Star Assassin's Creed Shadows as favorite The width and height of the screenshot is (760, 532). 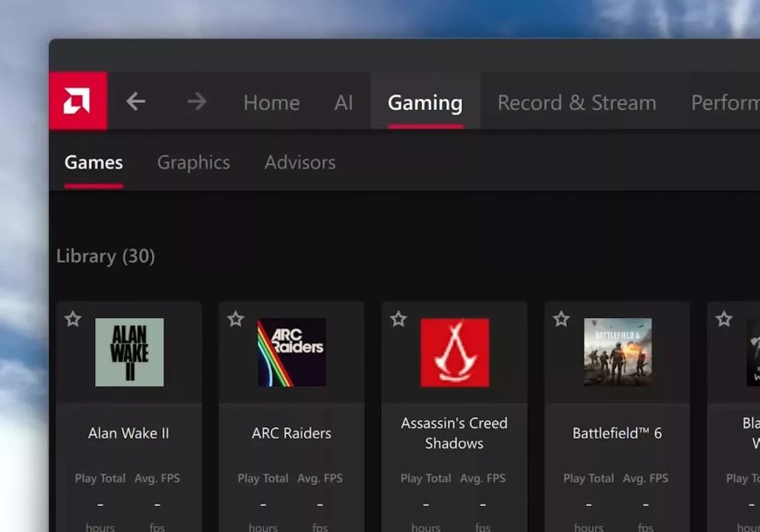[398, 319]
